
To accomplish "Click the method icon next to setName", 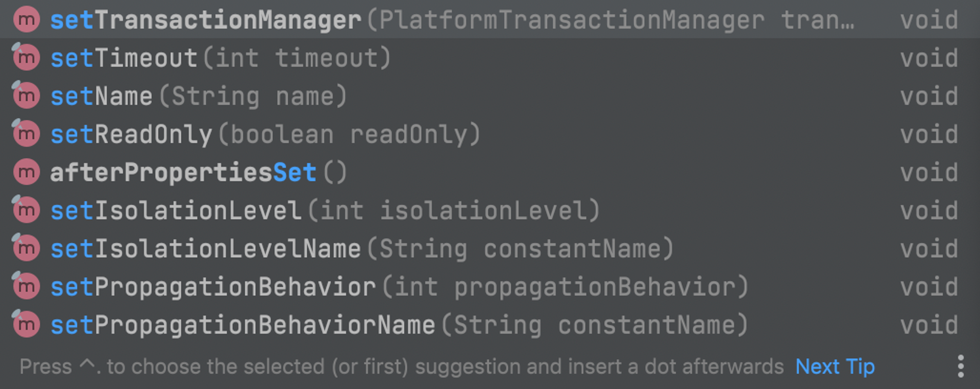I will coord(26,96).
